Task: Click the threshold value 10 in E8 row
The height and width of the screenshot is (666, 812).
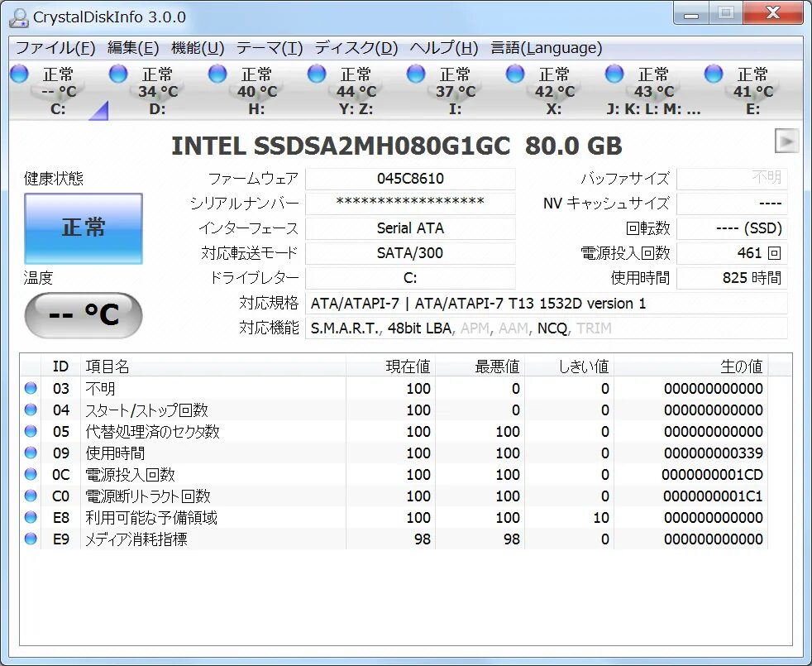Action: (x=600, y=518)
